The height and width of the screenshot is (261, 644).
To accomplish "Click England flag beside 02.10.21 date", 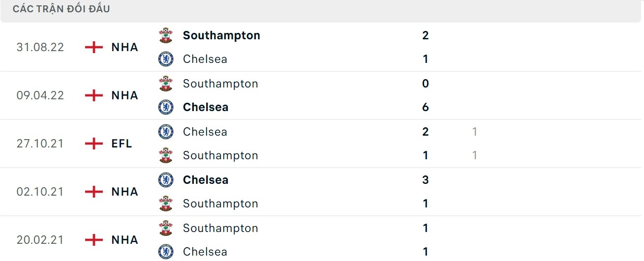I will (93, 192).
